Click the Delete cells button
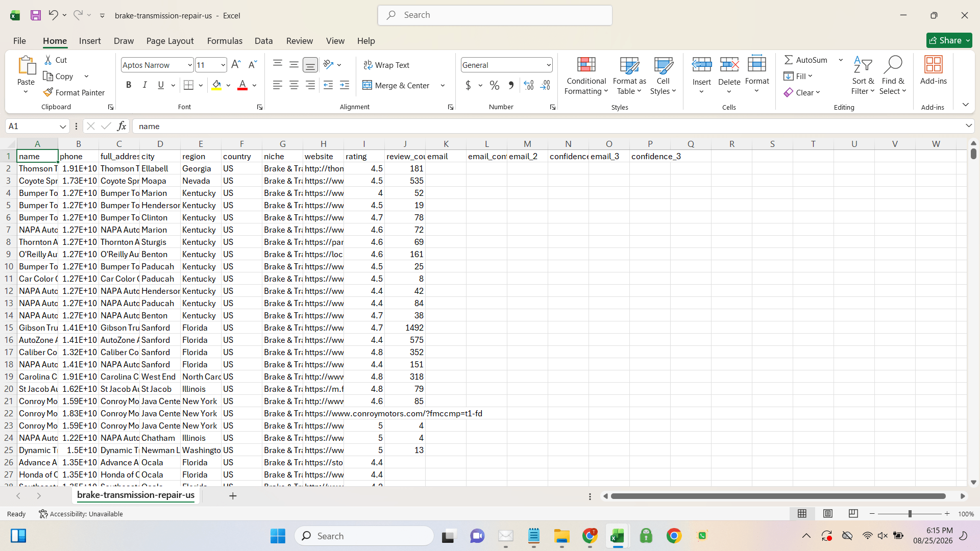The width and height of the screenshot is (980, 551). pyautogui.click(x=729, y=74)
